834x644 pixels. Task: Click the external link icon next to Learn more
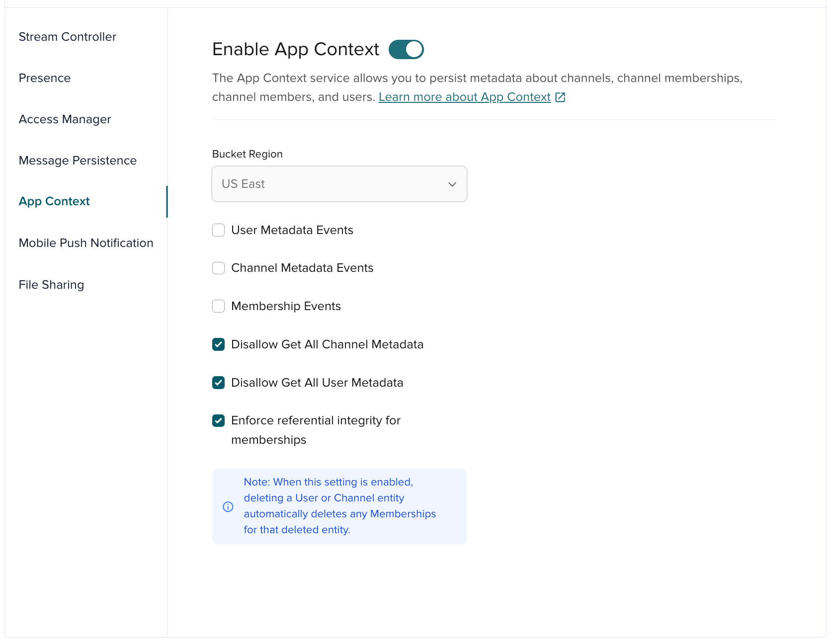pos(561,97)
